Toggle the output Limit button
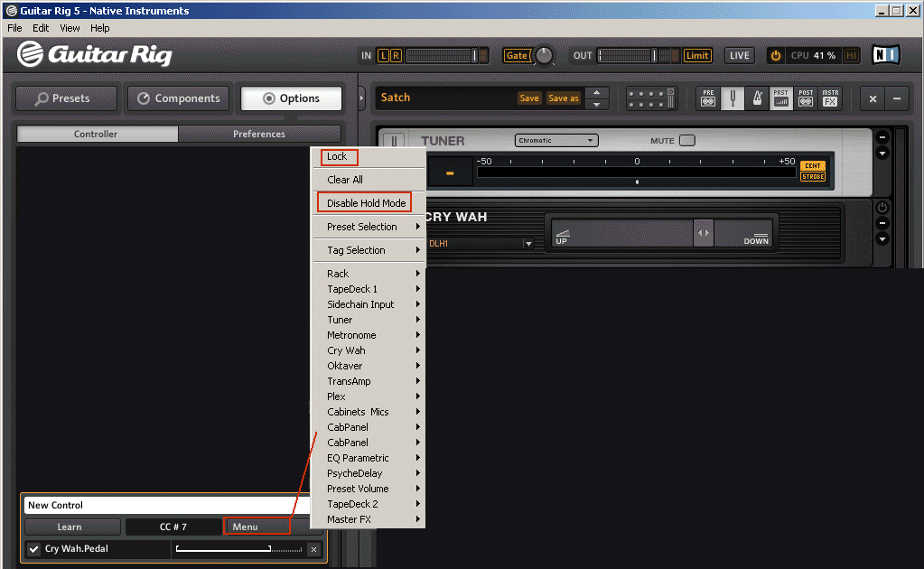This screenshot has height=569, width=924. point(697,55)
